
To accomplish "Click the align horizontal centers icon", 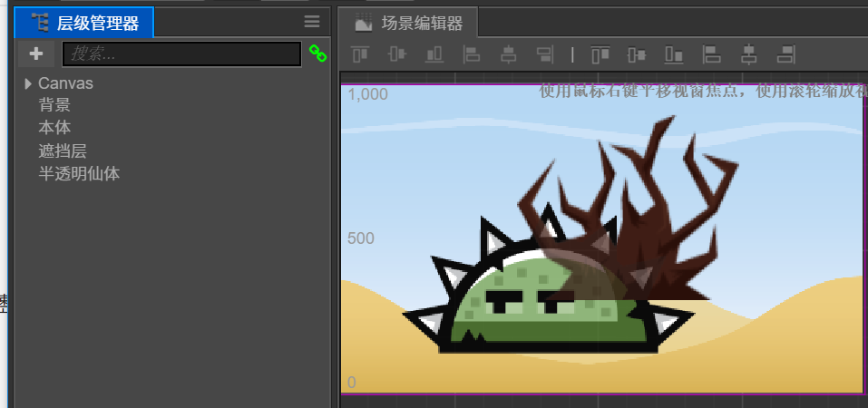I will click(x=508, y=54).
